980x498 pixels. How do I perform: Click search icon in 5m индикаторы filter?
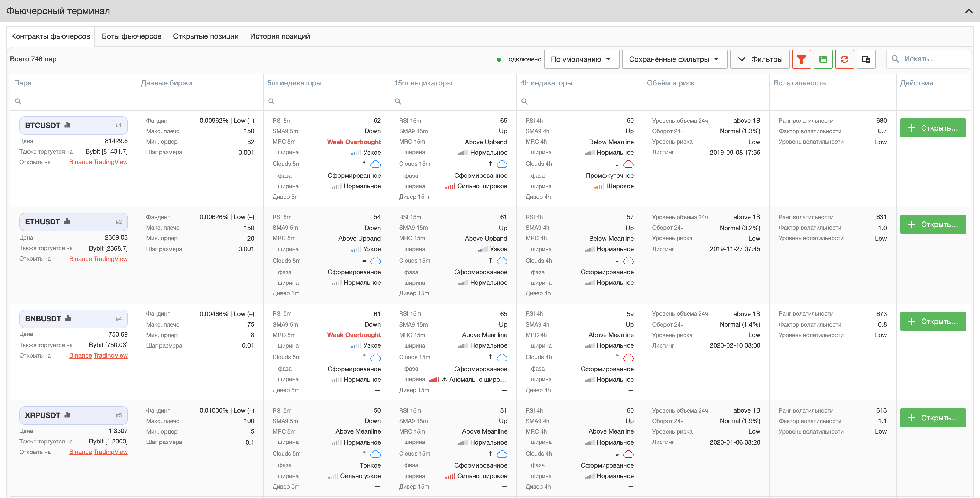click(x=271, y=101)
